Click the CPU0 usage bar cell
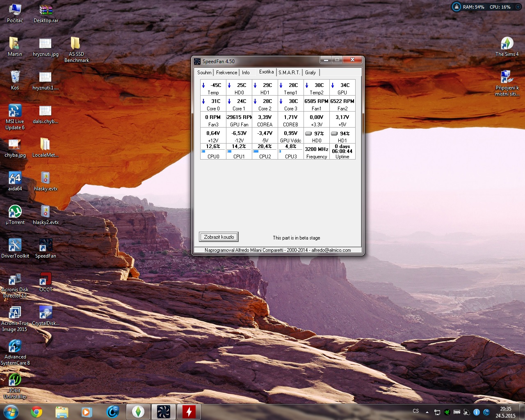Image resolution: width=525 pixels, height=420 pixels. (213, 151)
